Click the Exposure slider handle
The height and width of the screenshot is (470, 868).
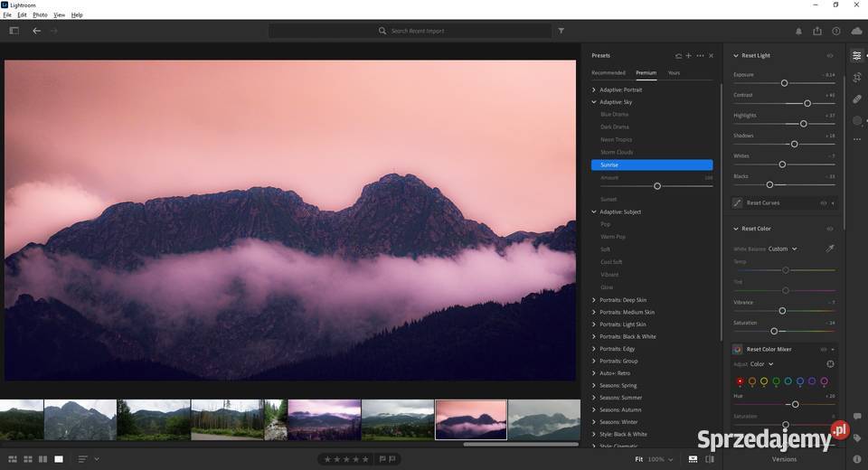tap(784, 83)
